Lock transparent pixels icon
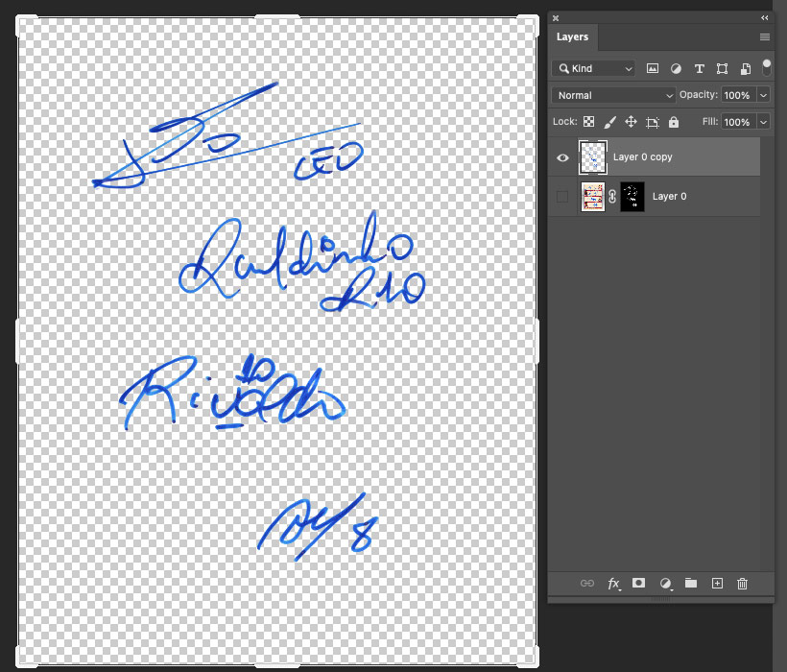The image size is (787, 672). click(x=588, y=122)
